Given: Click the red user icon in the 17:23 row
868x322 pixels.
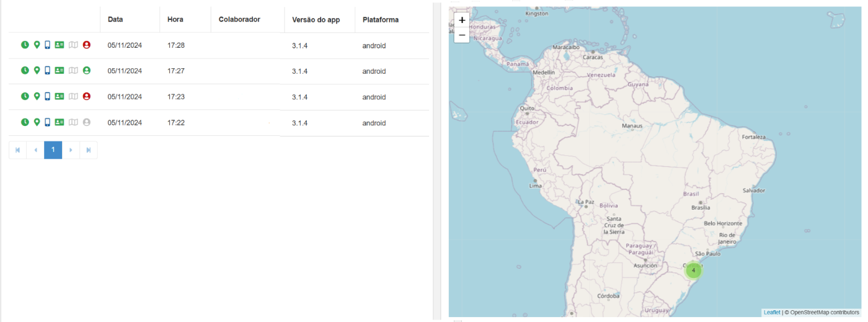Looking at the screenshot, I should coord(87,96).
